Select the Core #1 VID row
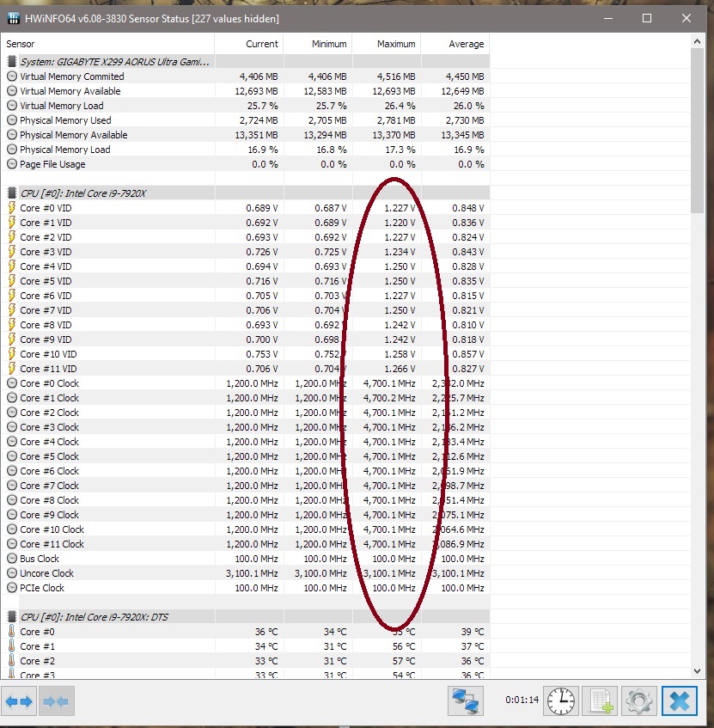This screenshot has width=714, height=728. [246, 223]
